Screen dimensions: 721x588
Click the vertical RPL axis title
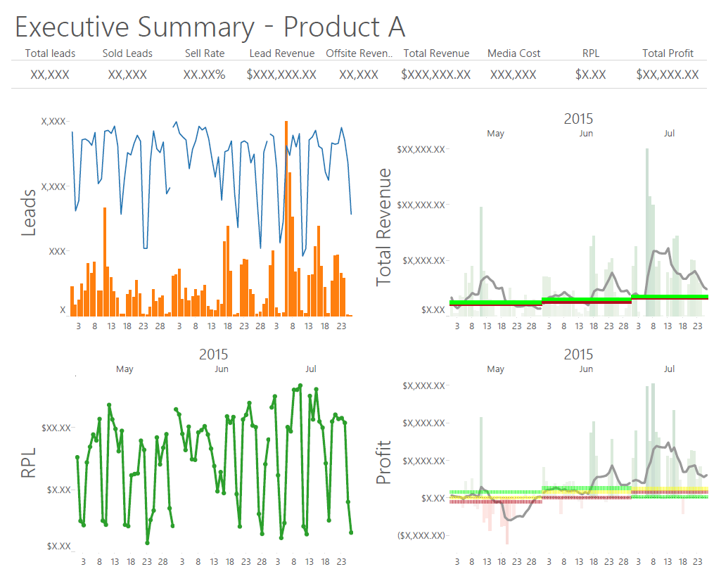pyautogui.click(x=29, y=463)
